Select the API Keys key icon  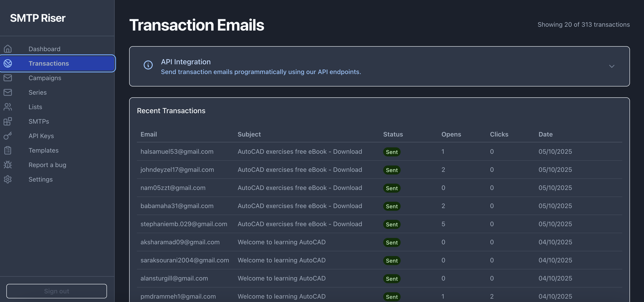point(8,136)
